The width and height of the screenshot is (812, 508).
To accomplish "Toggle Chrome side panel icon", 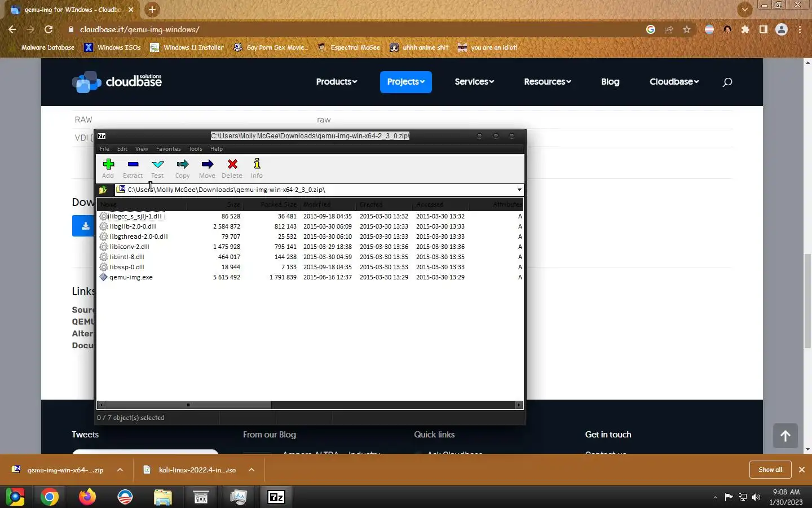I will pos(764,29).
